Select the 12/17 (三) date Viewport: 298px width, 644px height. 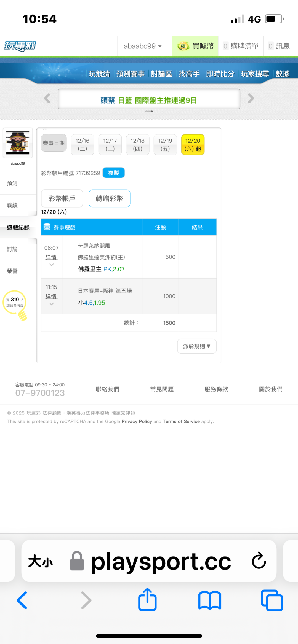(x=110, y=145)
